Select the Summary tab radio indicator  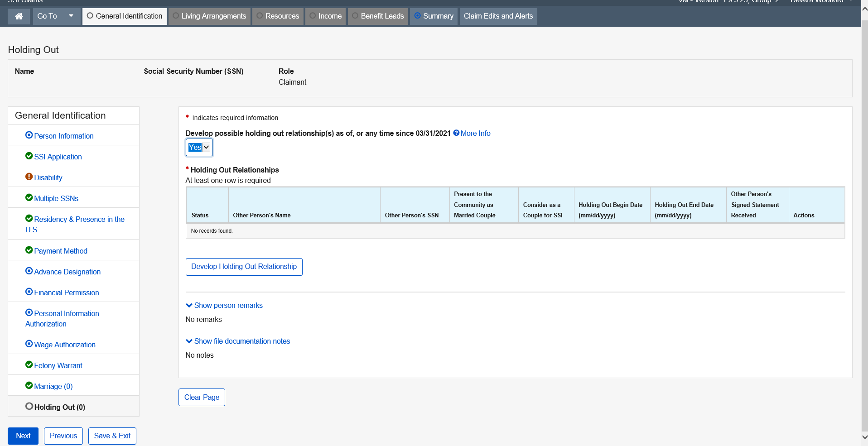pyautogui.click(x=417, y=16)
